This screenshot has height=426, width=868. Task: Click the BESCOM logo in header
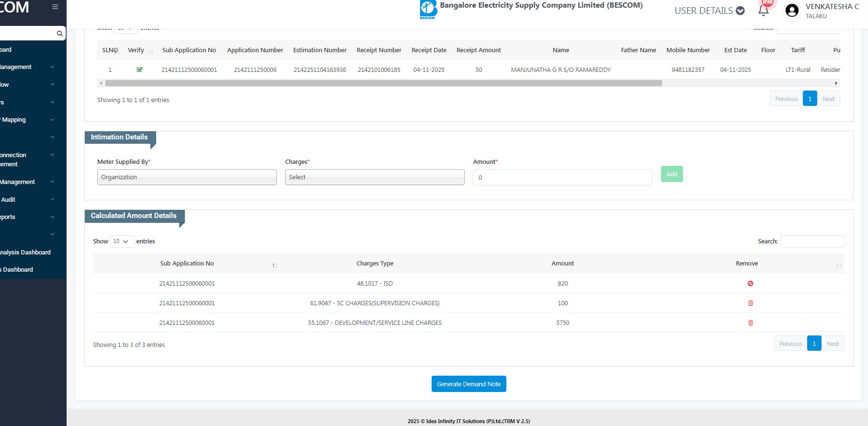[x=428, y=10]
